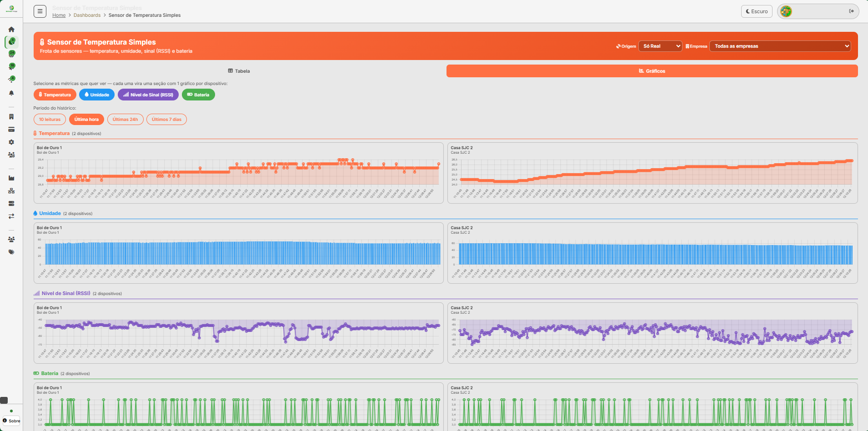Click the Boi de Ouro 1 battery chart

239,407
